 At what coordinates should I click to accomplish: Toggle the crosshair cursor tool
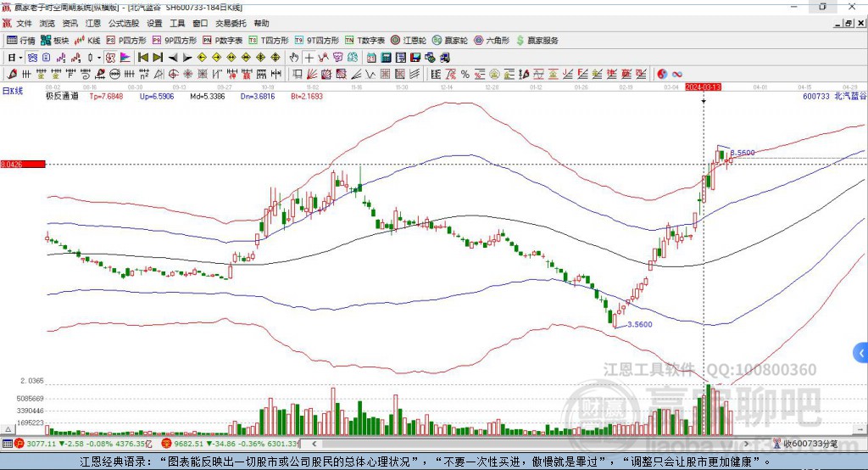click(x=309, y=57)
